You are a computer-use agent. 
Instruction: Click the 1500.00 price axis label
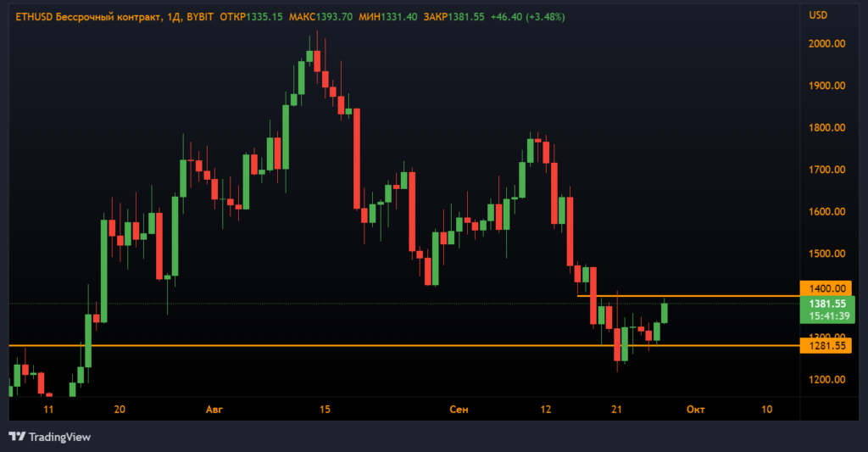coord(826,254)
